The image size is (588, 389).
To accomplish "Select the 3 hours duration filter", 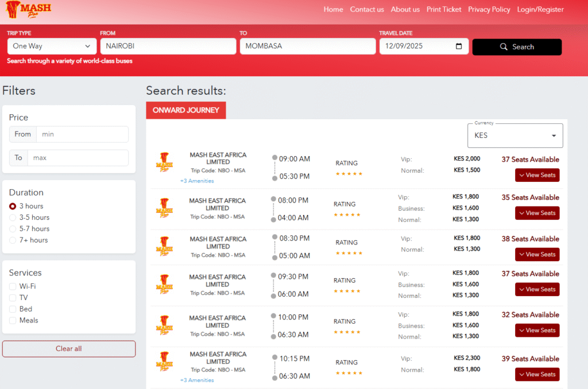I will tap(13, 206).
